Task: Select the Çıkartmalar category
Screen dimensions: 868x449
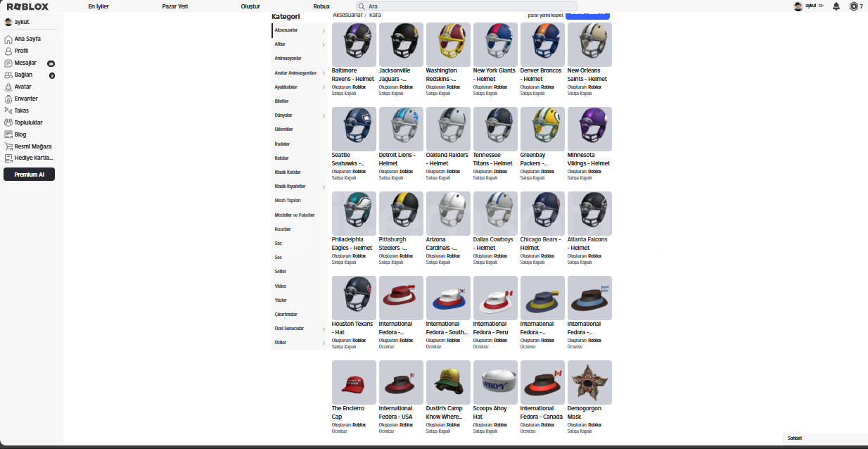Action: click(x=286, y=315)
